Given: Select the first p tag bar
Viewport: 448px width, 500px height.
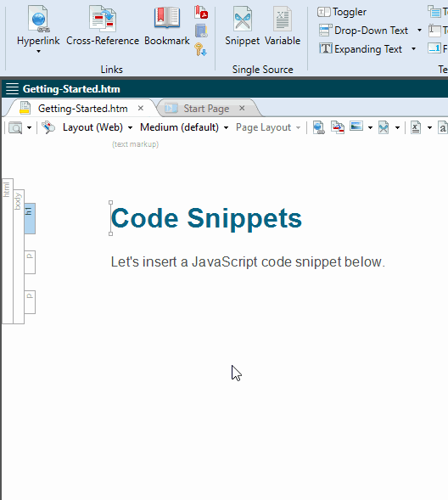Looking at the screenshot, I should click(30, 262).
